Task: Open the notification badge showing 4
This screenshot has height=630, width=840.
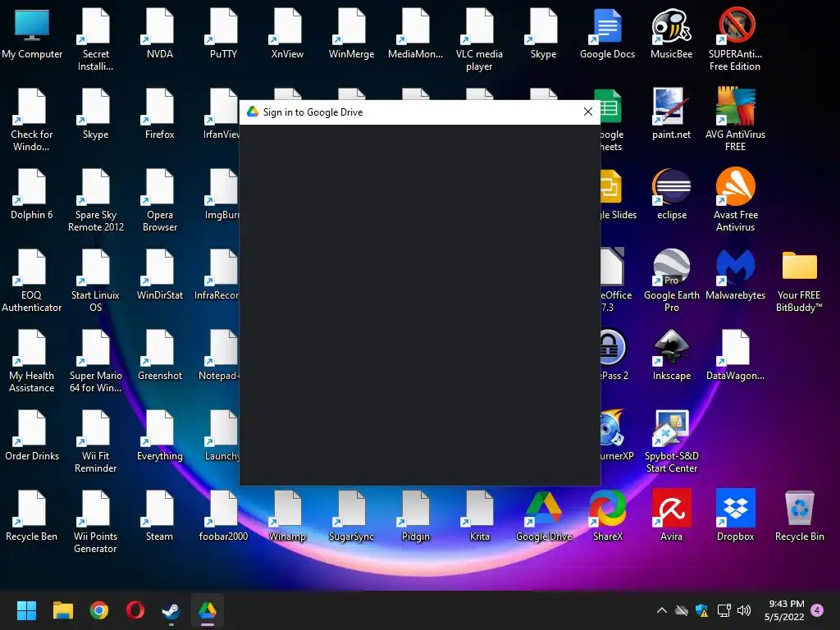Action: tap(817, 610)
